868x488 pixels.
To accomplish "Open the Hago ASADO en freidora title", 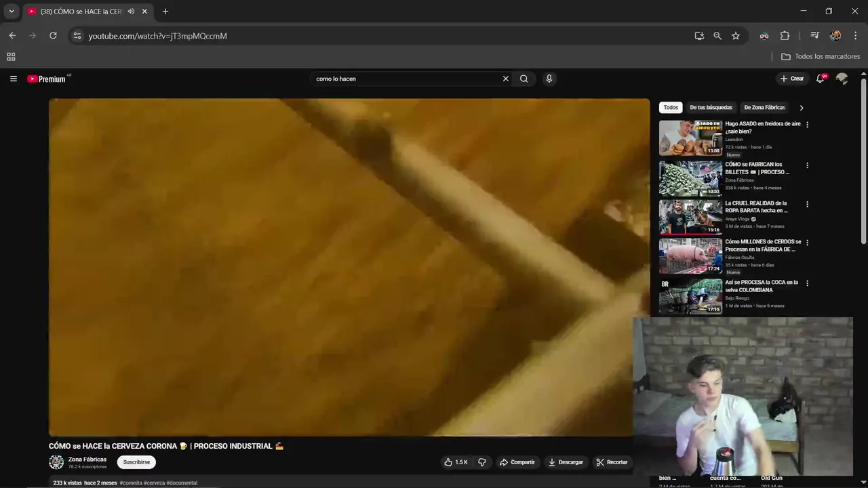I will tap(763, 127).
